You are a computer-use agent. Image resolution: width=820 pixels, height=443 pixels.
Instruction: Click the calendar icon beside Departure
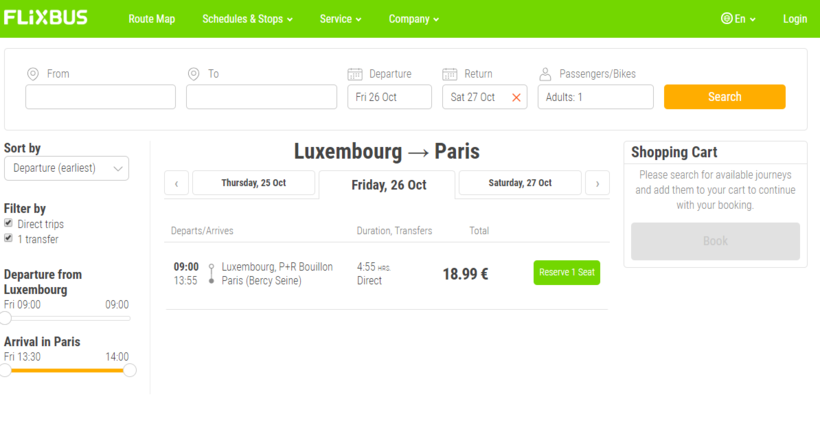pos(354,74)
